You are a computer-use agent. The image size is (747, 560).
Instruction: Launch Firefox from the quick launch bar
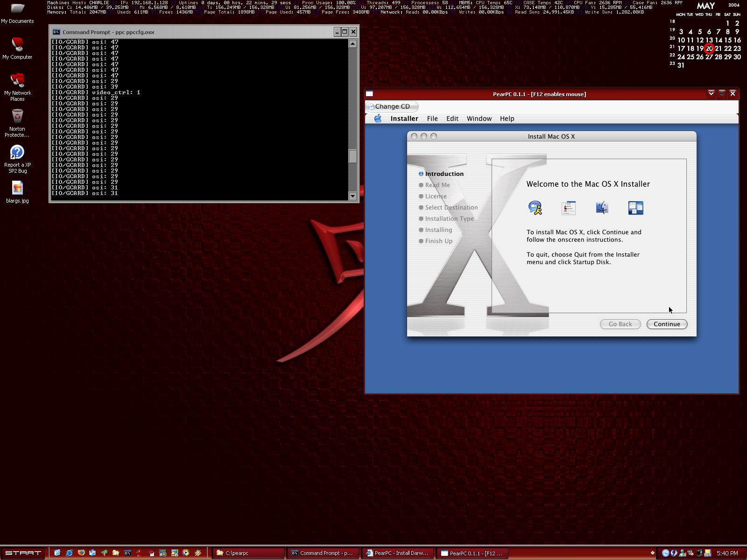[x=81, y=553]
